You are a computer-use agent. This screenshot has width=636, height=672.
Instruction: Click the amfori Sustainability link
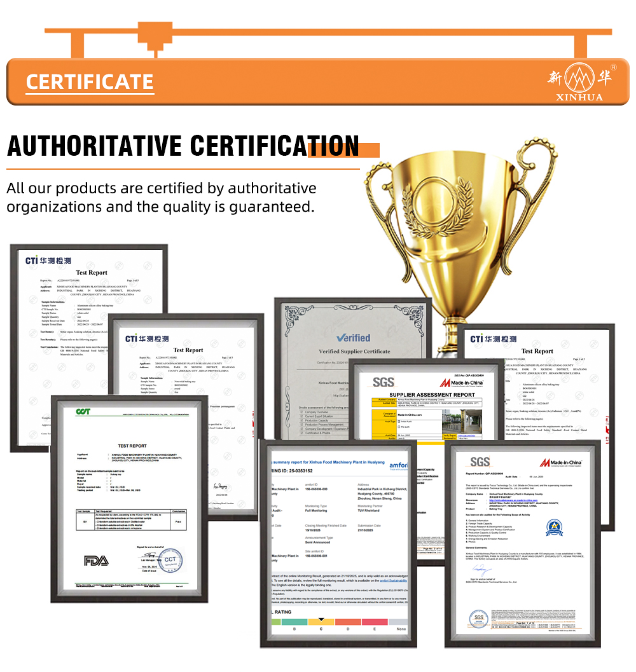click(x=393, y=580)
